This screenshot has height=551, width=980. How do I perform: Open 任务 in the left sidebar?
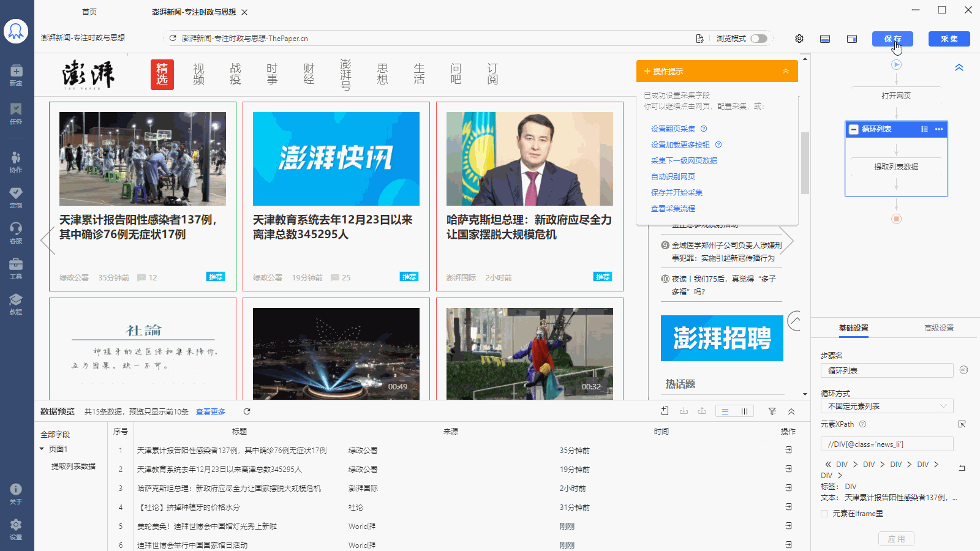coord(16,113)
